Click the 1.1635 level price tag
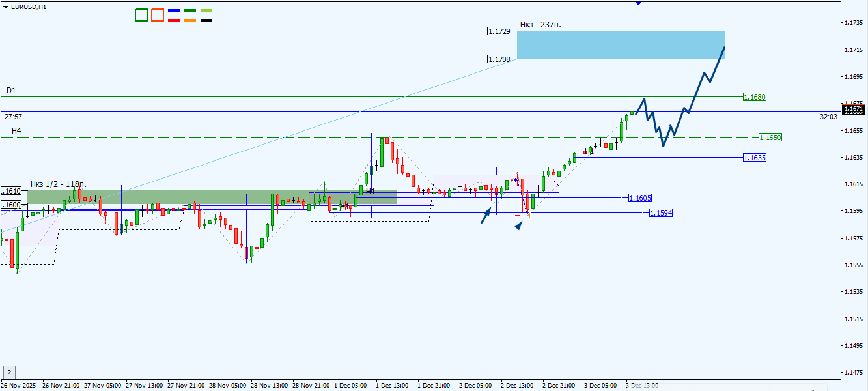 755,158
